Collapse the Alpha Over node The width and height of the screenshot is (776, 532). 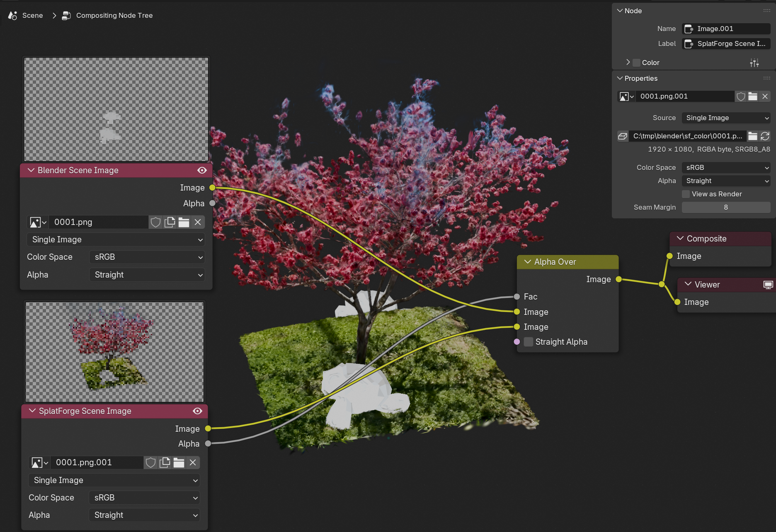click(x=528, y=262)
